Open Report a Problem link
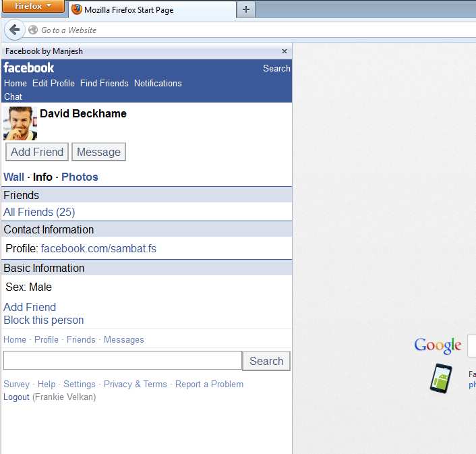The image size is (476, 454). click(x=209, y=384)
